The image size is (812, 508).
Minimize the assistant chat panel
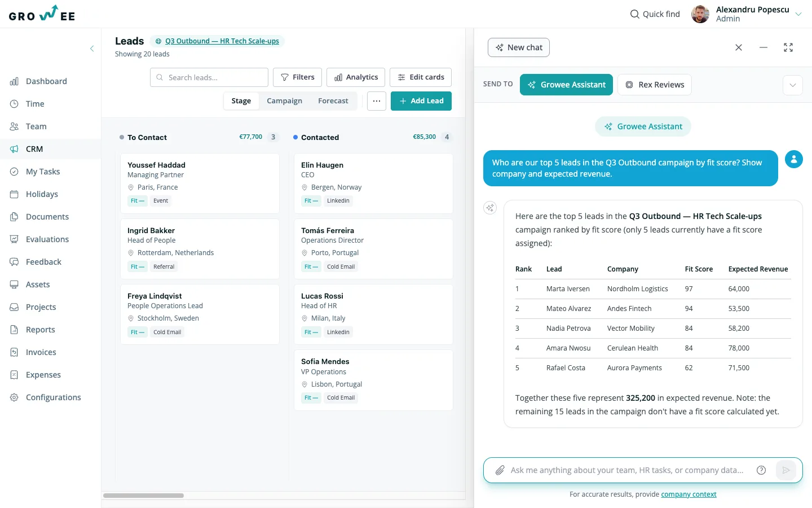(764, 47)
